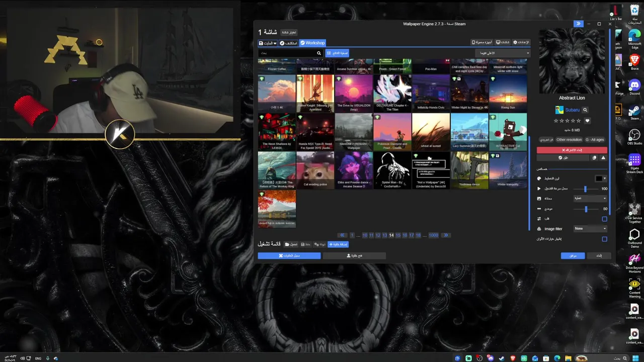Click playlist Save floppy disk button
The height and width of the screenshot is (362, 644).
[x=306, y=244]
